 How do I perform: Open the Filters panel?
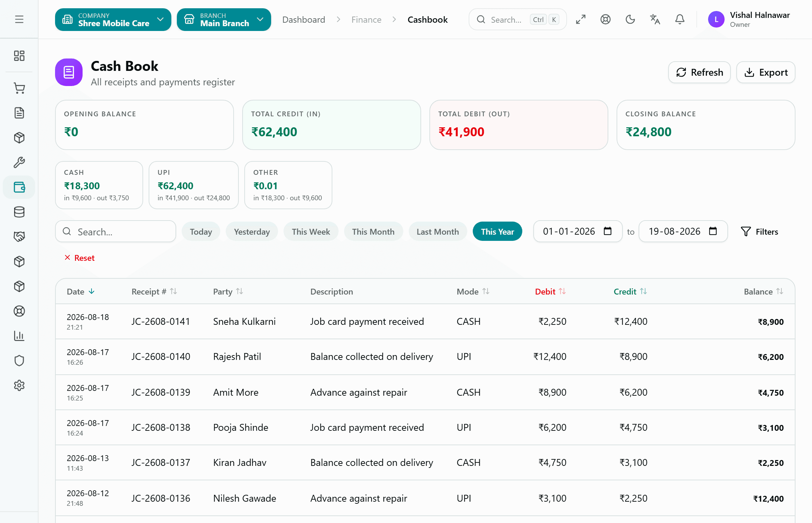(x=759, y=232)
